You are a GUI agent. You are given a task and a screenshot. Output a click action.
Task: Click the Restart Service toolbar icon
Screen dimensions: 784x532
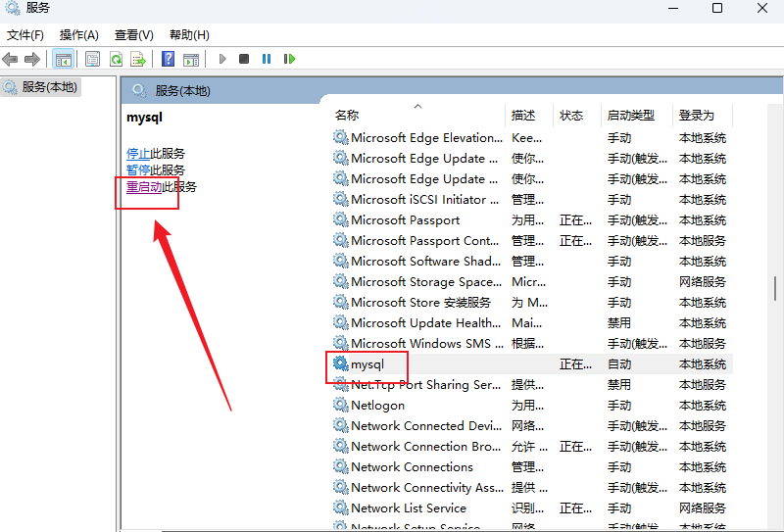point(289,59)
